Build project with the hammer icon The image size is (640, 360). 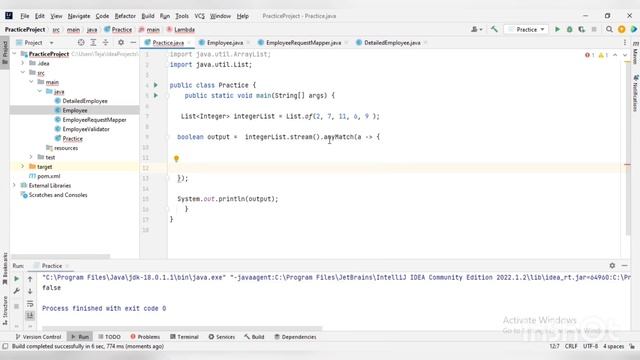494,29
